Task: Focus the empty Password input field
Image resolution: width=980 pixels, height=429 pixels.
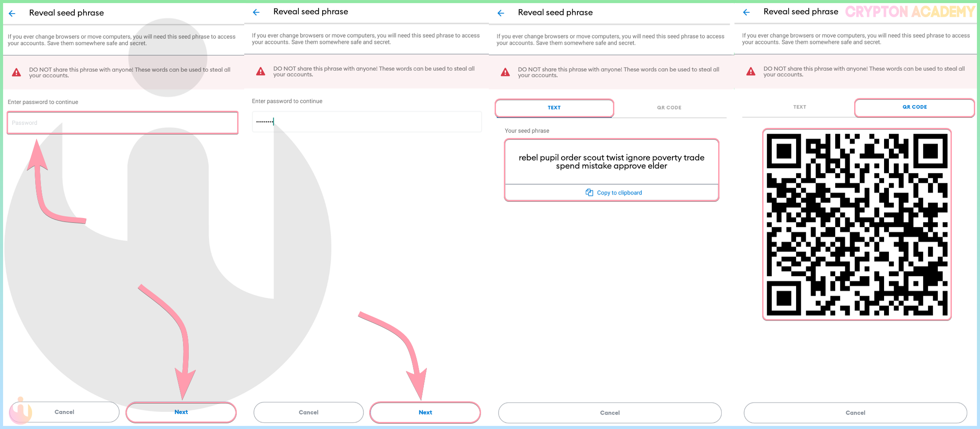Action: [x=122, y=123]
